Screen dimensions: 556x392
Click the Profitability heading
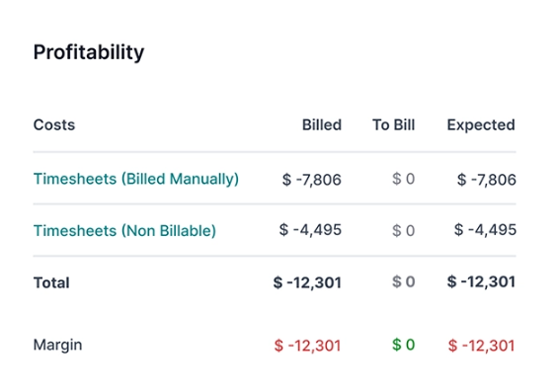(89, 52)
